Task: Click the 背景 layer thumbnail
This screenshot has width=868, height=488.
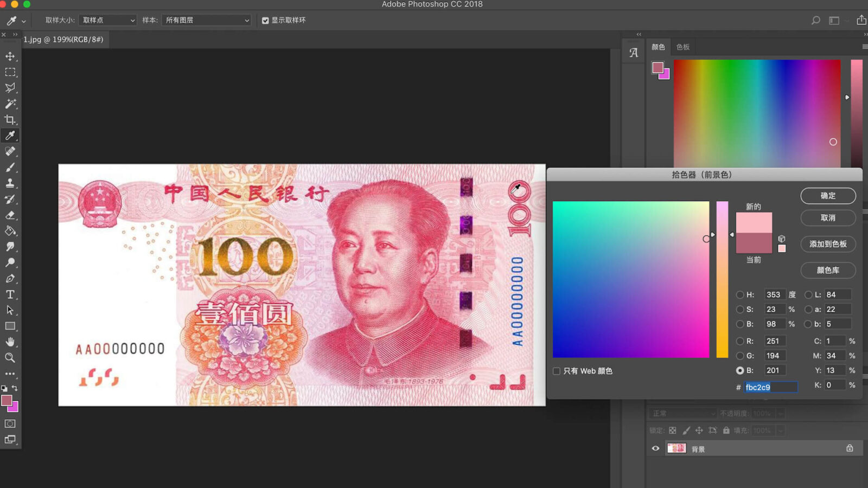Action: [x=676, y=448]
